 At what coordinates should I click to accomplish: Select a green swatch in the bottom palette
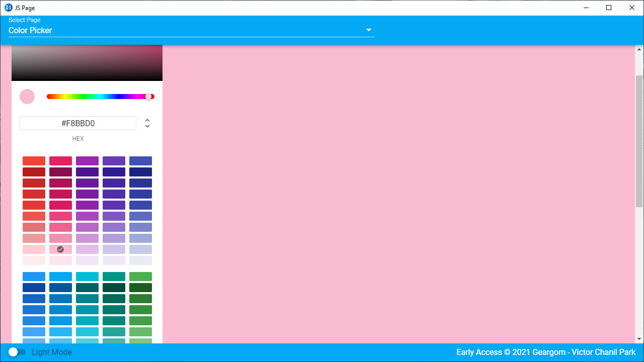140,276
